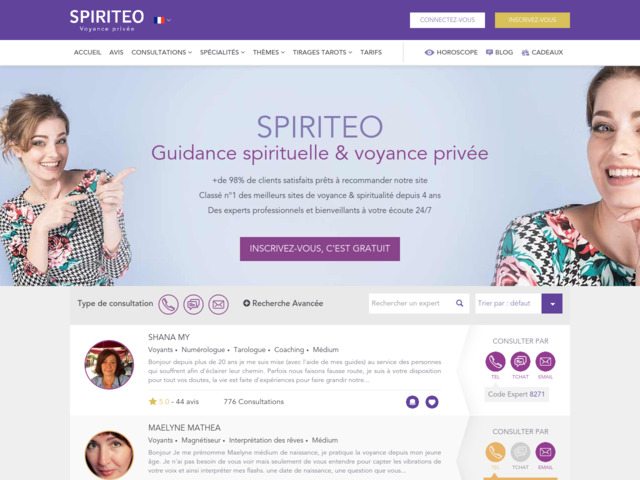The image size is (640, 480).
Task: Open Horoscope eye icon link
Action: click(451, 52)
